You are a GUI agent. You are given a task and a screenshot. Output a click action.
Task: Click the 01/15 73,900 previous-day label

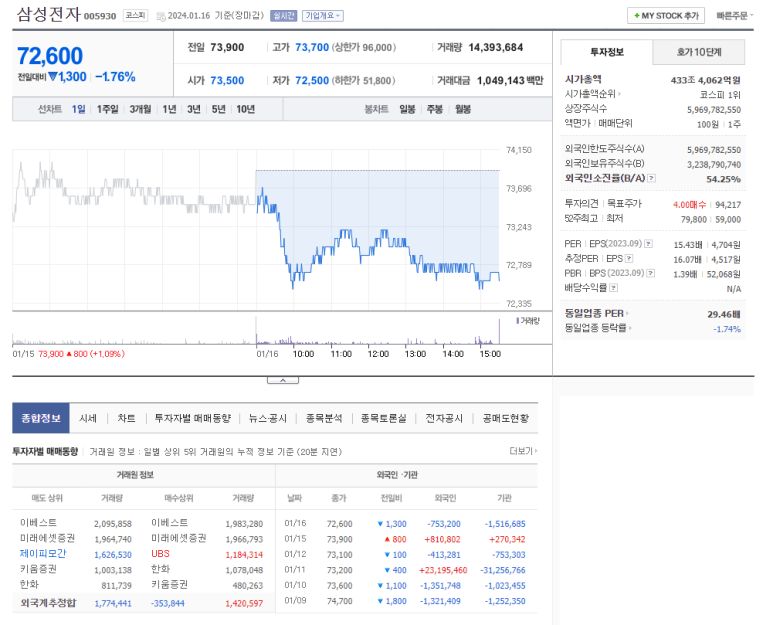[69, 354]
